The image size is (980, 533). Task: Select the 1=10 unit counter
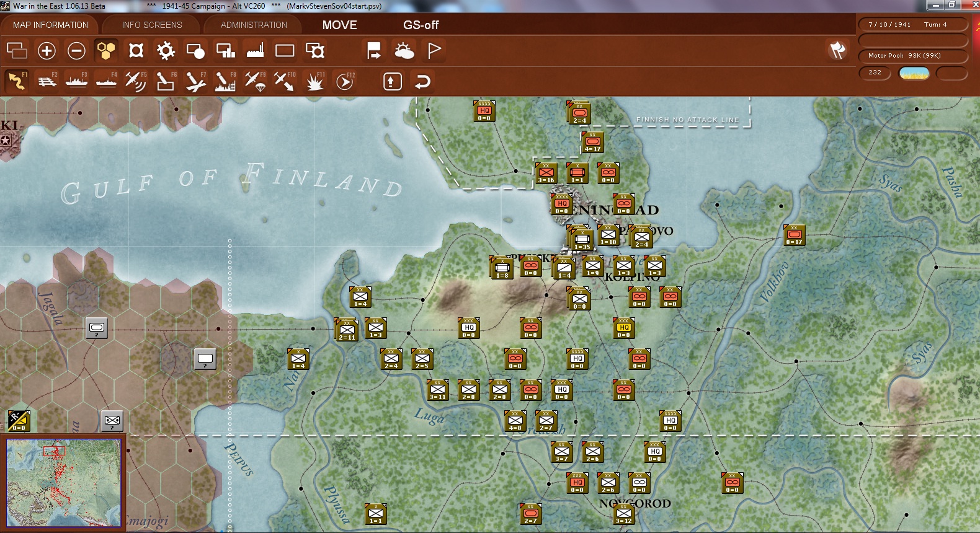click(608, 235)
